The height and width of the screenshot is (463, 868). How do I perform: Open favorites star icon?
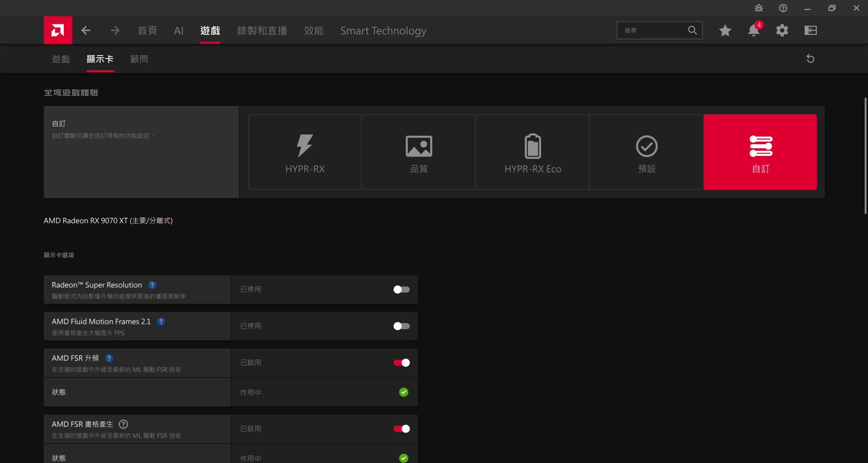725,30
